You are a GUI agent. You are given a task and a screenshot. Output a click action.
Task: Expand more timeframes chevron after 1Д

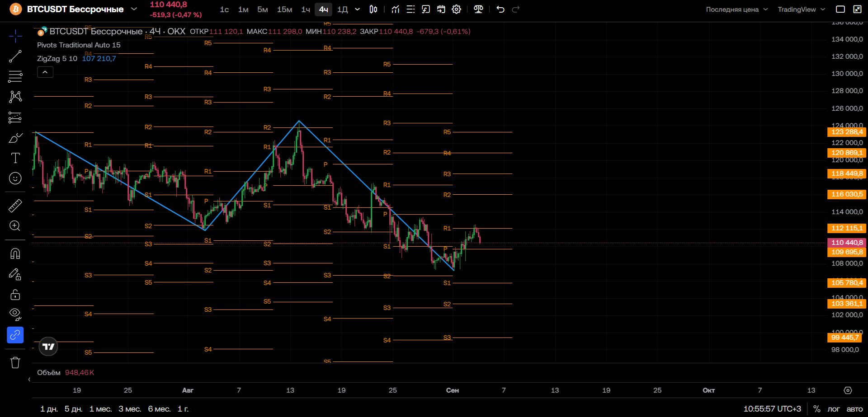point(357,9)
